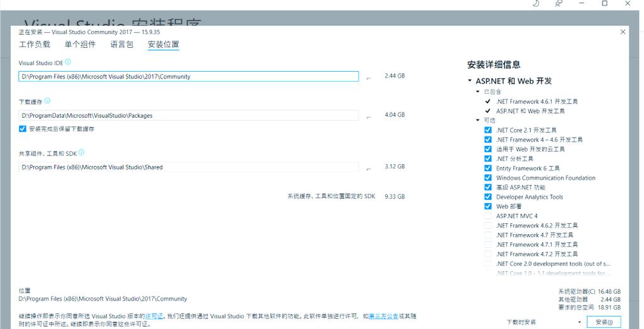Uncheck Developer Analytics Tools
This screenshot has width=644, height=329.
(x=488, y=196)
